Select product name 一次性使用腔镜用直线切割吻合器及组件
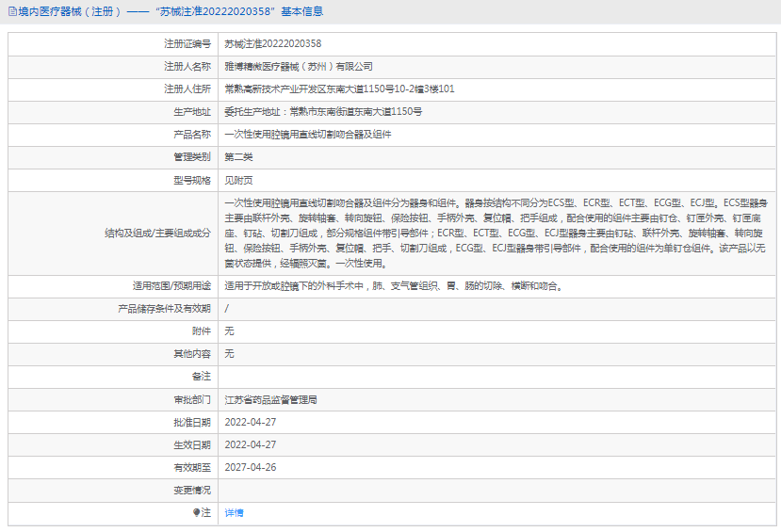This screenshot has width=781, height=532. click(308, 135)
